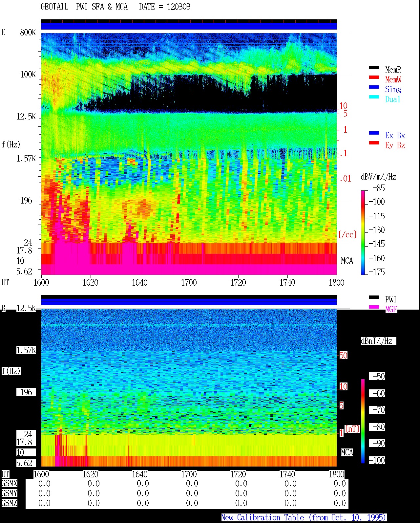The height and width of the screenshot is (523, 420).
Task: Click the f(Hz) label on B panel
Action: pyautogui.click(x=11, y=371)
